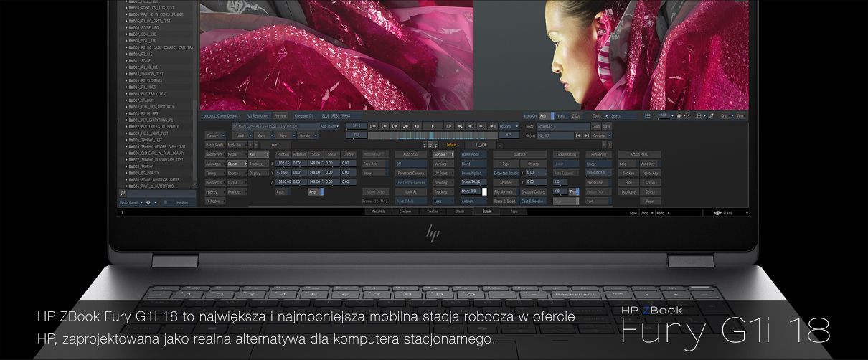868x360 pixels.
Task: Switch to the MediaHub tab
Action: (x=379, y=212)
